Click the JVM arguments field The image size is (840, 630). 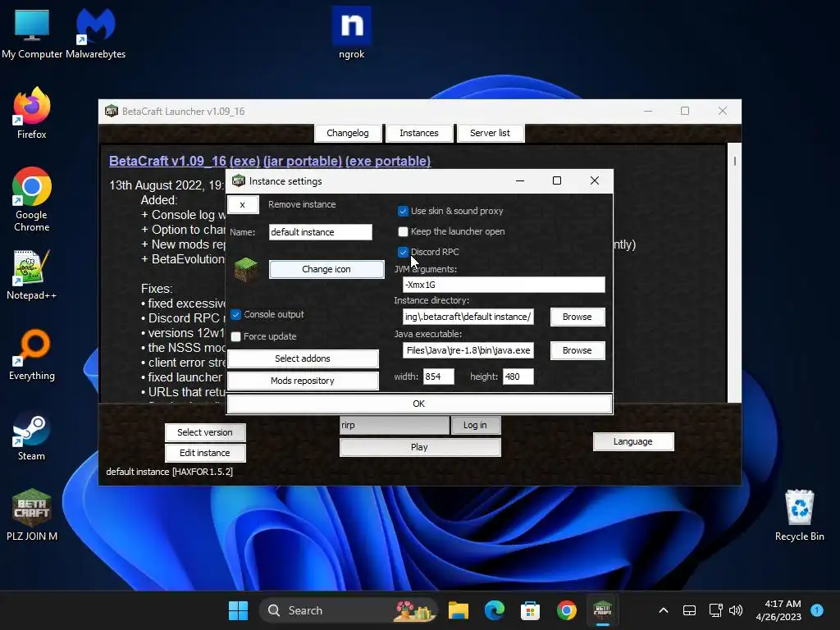tap(504, 285)
